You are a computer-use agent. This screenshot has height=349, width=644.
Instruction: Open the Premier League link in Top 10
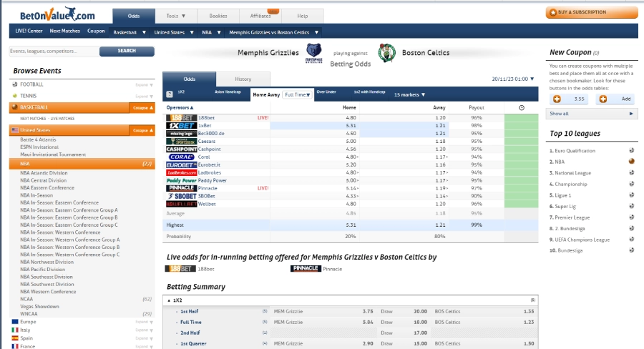[x=572, y=217]
